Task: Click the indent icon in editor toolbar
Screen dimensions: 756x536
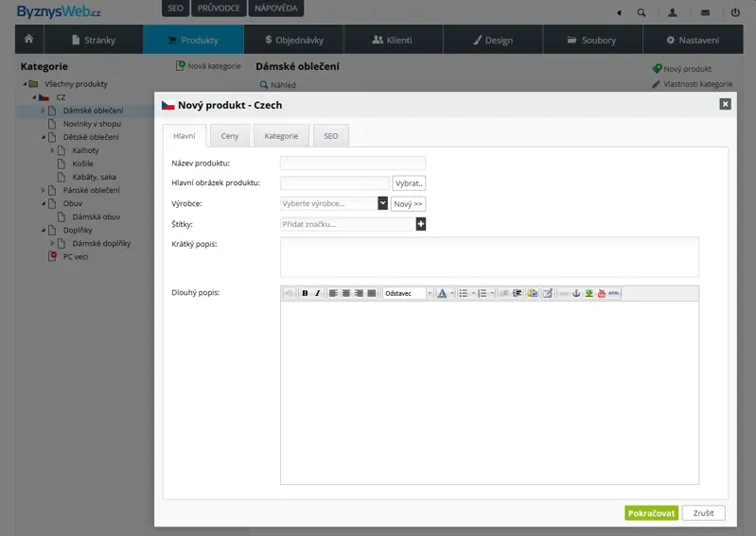Action: pos(517,293)
